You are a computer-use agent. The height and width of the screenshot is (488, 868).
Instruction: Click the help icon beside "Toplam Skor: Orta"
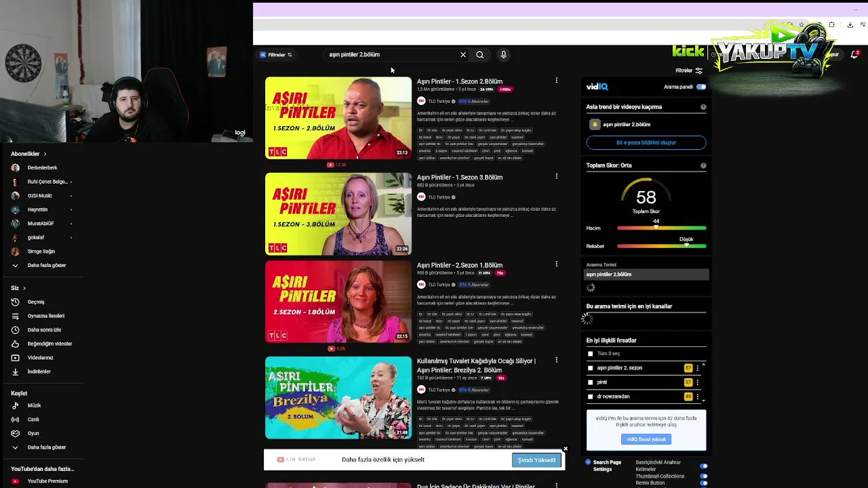click(x=703, y=165)
